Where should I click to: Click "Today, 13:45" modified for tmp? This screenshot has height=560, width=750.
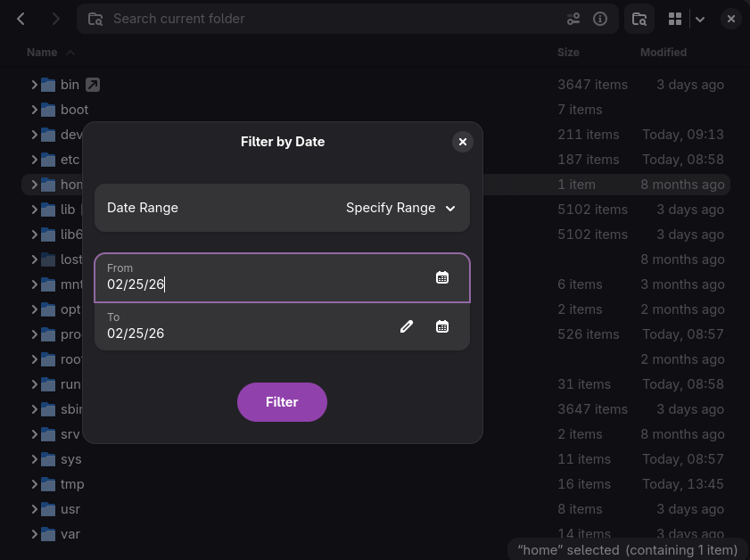tap(682, 484)
